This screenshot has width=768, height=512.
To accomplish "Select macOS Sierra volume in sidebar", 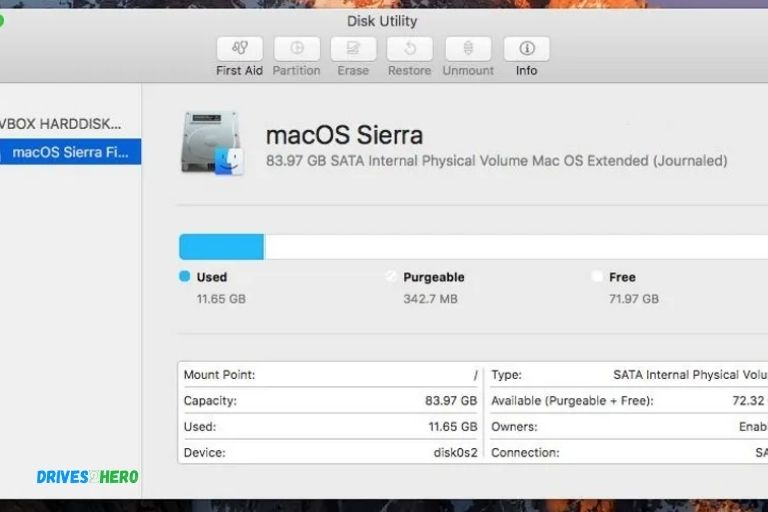I will [71, 152].
